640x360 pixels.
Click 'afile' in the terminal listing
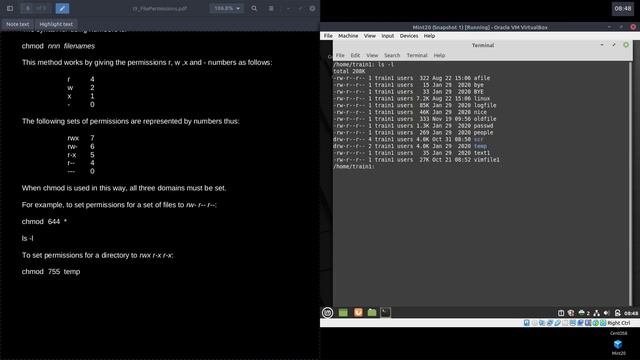click(482, 78)
